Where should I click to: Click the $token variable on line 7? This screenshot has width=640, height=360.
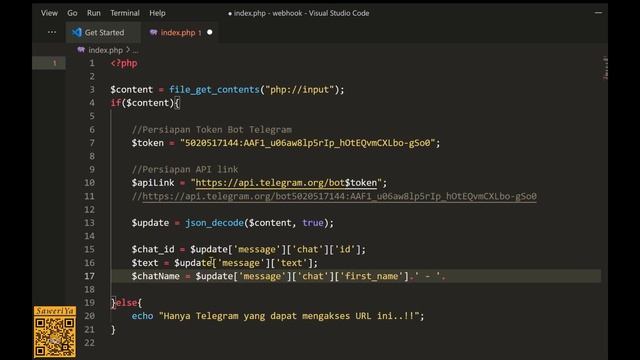147,143
